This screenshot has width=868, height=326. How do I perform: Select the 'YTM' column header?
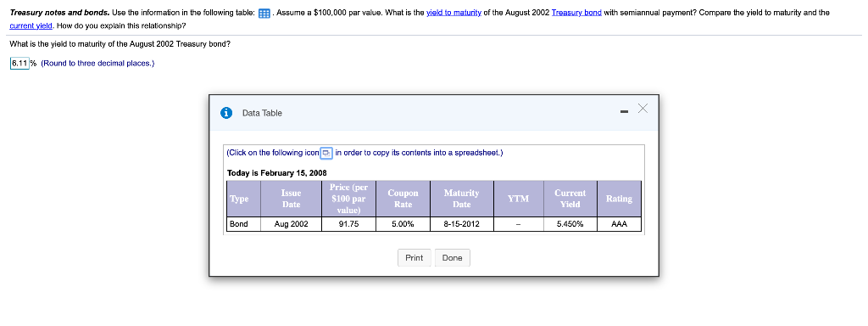tap(519, 199)
